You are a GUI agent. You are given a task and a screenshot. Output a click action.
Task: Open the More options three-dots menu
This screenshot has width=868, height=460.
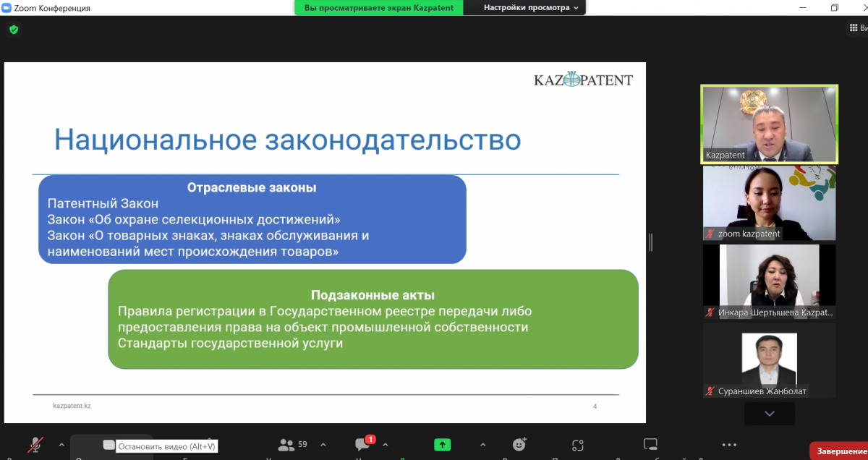(729, 445)
